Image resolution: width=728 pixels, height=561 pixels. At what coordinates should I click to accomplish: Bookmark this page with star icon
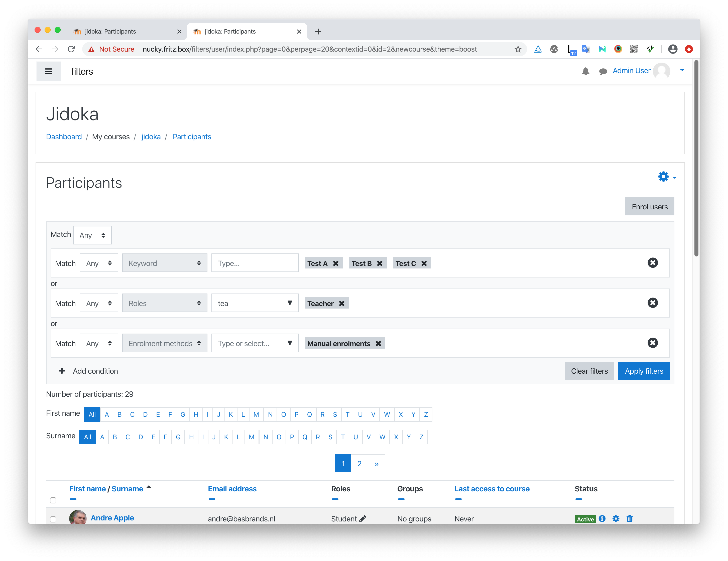tap(518, 49)
